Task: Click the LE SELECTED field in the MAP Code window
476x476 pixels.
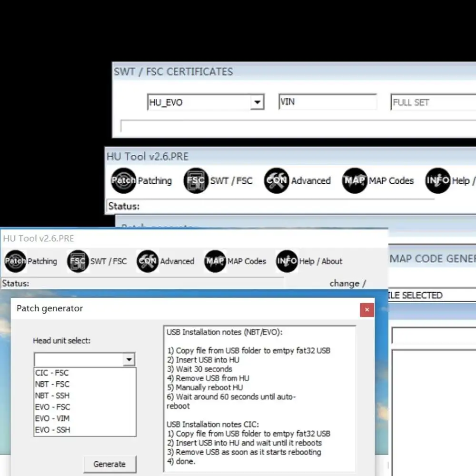Action: 432,295
